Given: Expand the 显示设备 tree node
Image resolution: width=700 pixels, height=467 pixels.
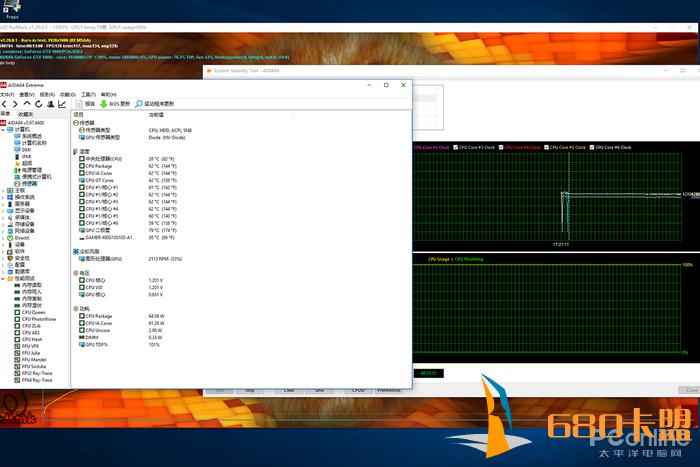Looking at the screenshot, I should click(x=3, y=211).
